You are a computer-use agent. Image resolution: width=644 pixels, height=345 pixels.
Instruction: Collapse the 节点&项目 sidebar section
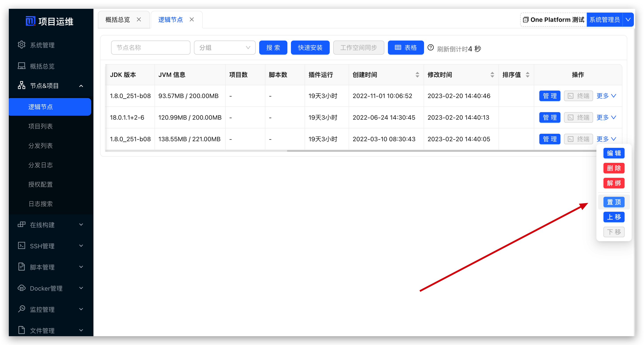click(50, 86)
